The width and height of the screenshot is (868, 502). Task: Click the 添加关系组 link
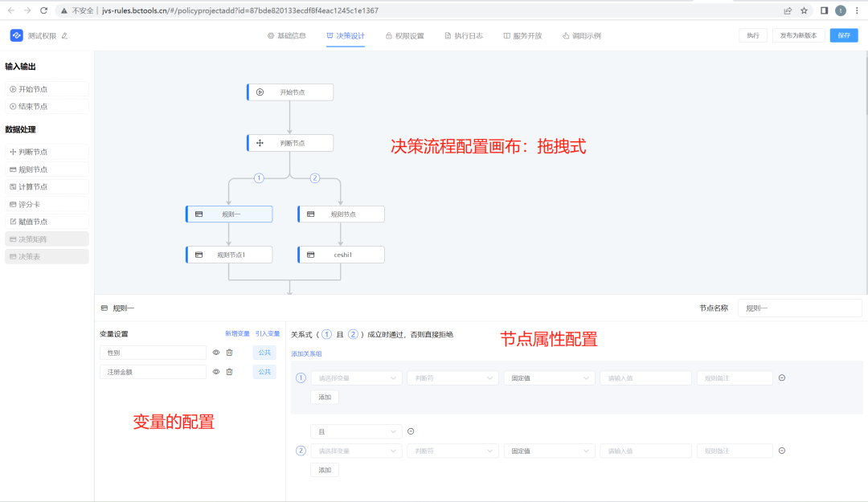(x=306, y=354)
